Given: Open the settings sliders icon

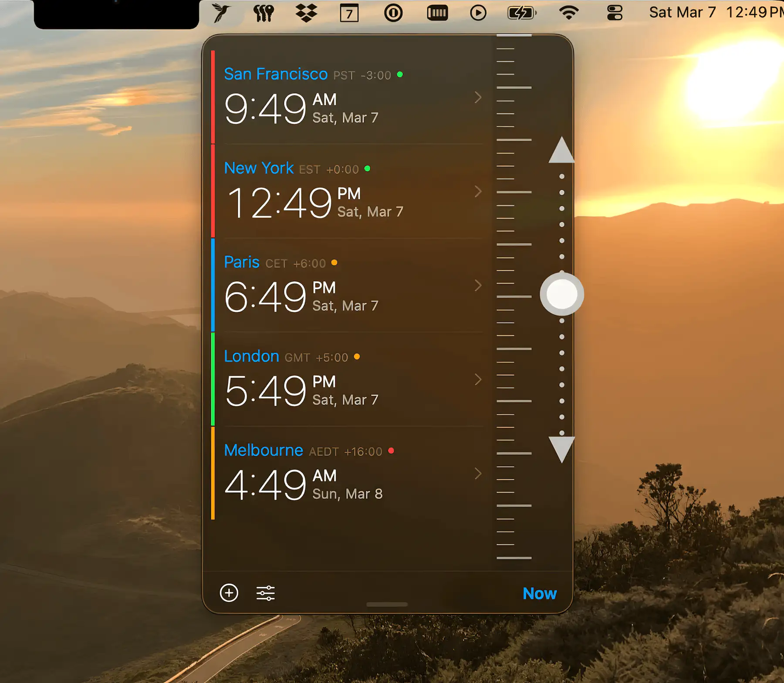Looking at the screenshot, I should click(x=265, y=593).
